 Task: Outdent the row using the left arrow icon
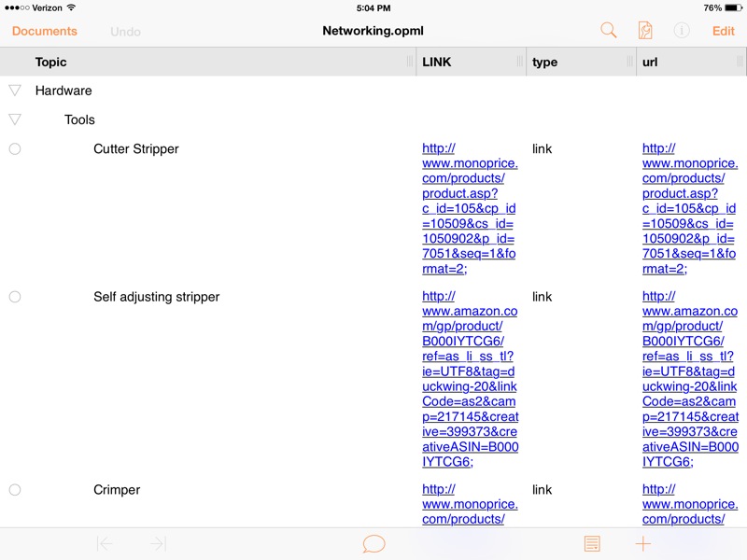coord(104,542)
